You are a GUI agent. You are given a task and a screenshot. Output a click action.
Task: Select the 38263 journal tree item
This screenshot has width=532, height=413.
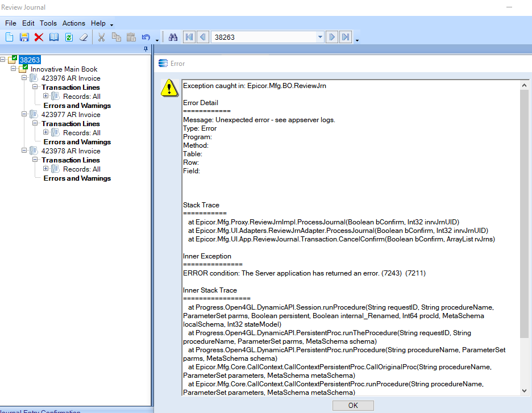click(30, 60)
